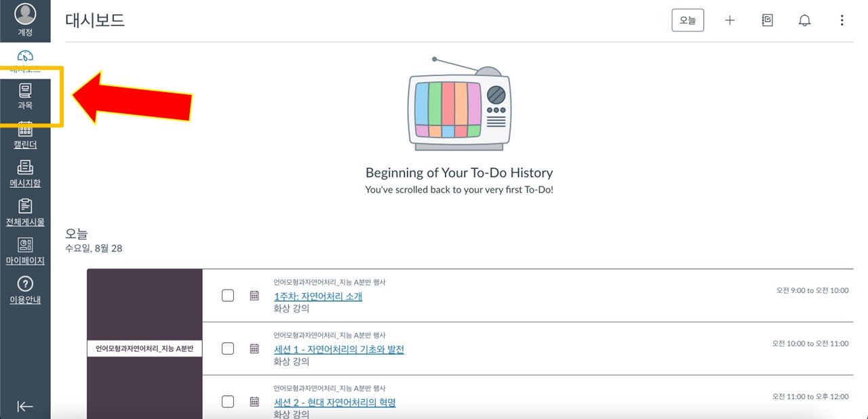The height and width of the screenshot is (419, 868).
Task: Open 이용안내 help section
Action: pos(25,288)
